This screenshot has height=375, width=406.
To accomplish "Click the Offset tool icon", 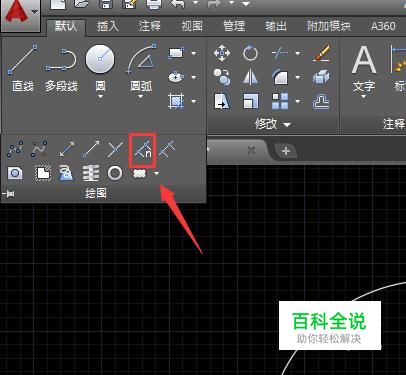I will pyautogui.click(x=321, y=101).
